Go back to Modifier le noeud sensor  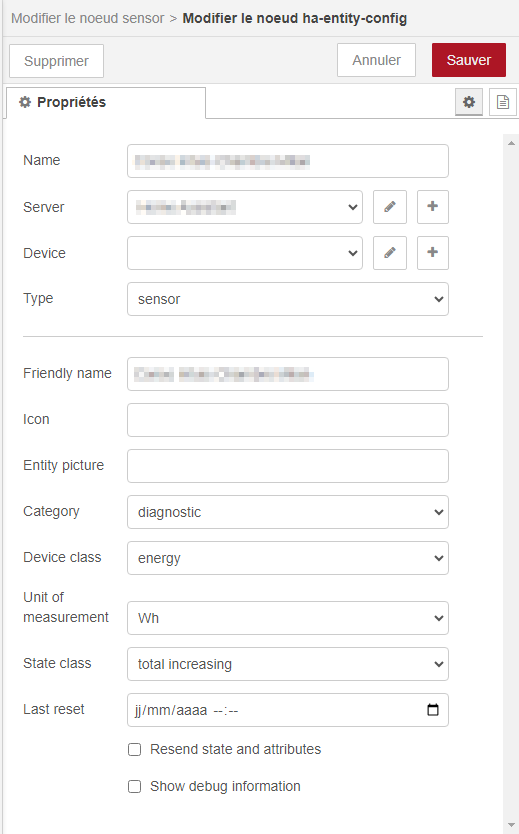point(88,18)
